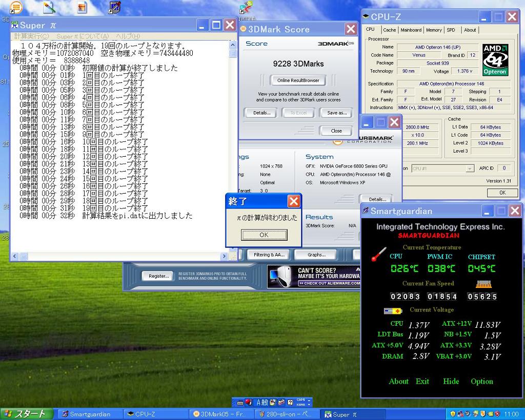This screenshot has height=420, width=525.
Task: Click the 般 conversion mode button in language bar
Action: (x=265, y=402)
